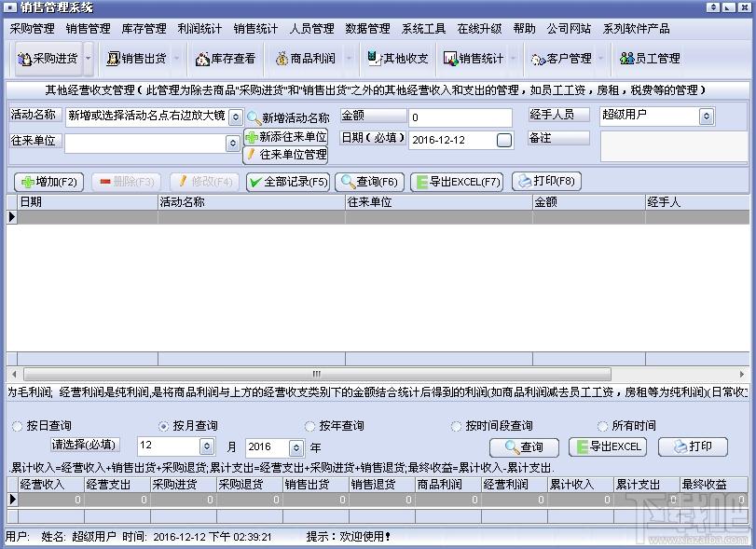
Task: Click the lower 导出EXCEL button
Action: 608,446
